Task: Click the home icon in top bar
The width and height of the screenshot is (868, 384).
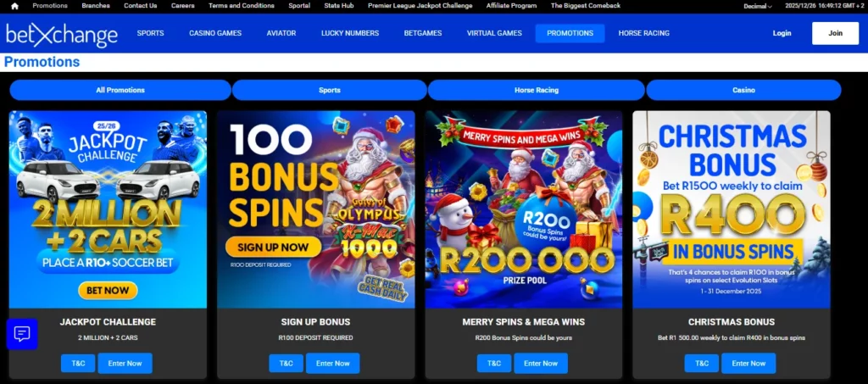Action: pos(15,6)
